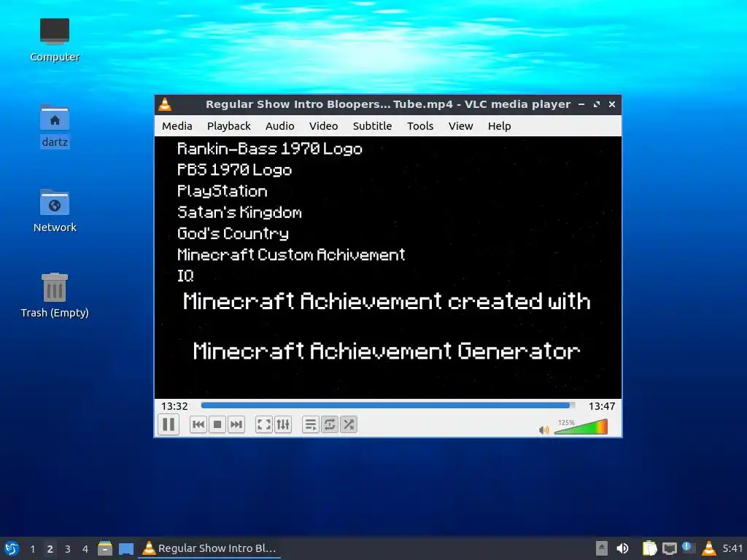Image resolution: width=747 pixels, height=560 pixels.
Task: Select the Regular Show Intro taskbar entry
Action: [x=209, y=548]
